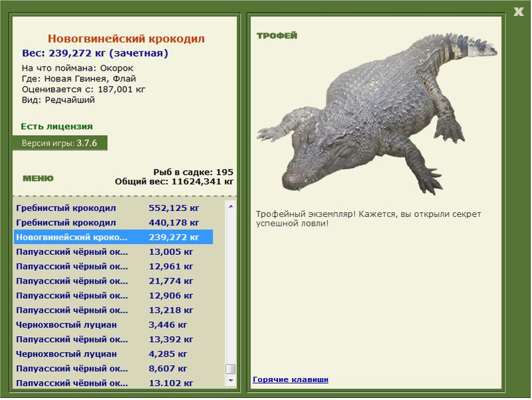Click the Вид: Редчайший line
The width and height of the screenshot is (532, 400).
(58, 100)
